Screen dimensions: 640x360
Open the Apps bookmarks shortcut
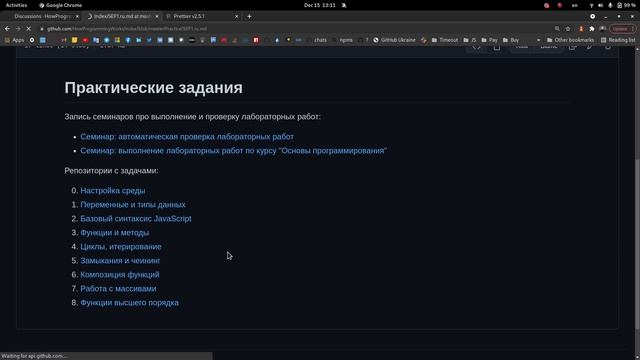point(14,40)
